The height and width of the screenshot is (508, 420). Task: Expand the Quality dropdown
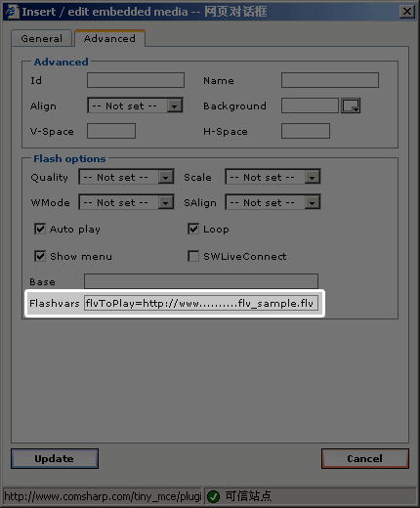click(126, 177)
